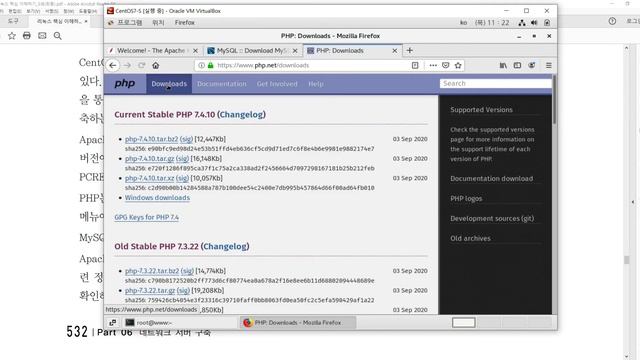Toggle reader view icon in address bar
Viewport: 640px width, 360px height.
pyautogui.click(x=415, y=65)
